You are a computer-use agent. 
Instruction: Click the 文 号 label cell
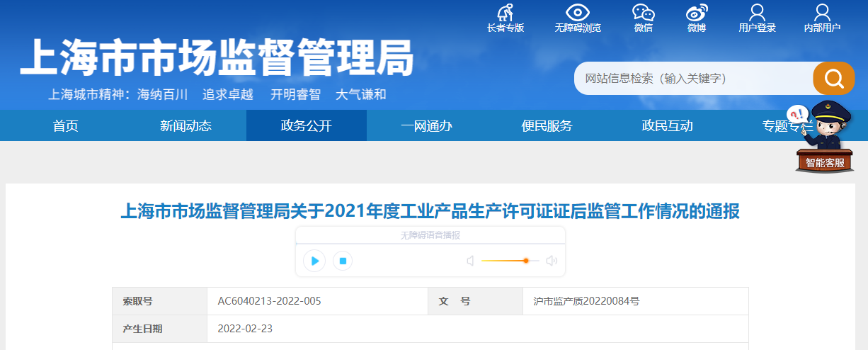[x=475, y=301]
